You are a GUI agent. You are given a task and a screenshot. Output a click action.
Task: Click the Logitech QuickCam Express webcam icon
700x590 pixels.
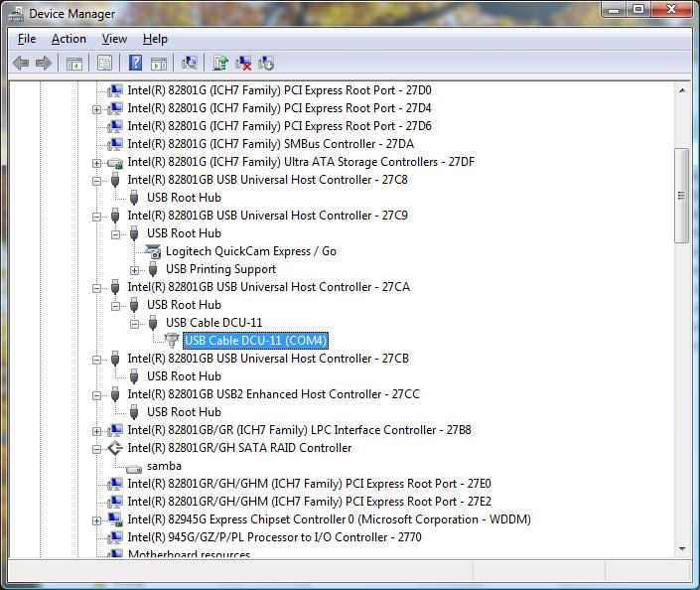click(153, 251)
